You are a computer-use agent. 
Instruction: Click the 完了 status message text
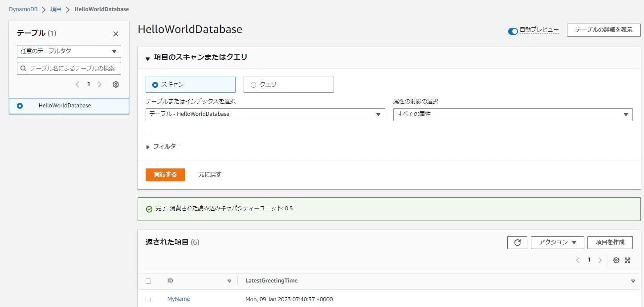point(224,209)
